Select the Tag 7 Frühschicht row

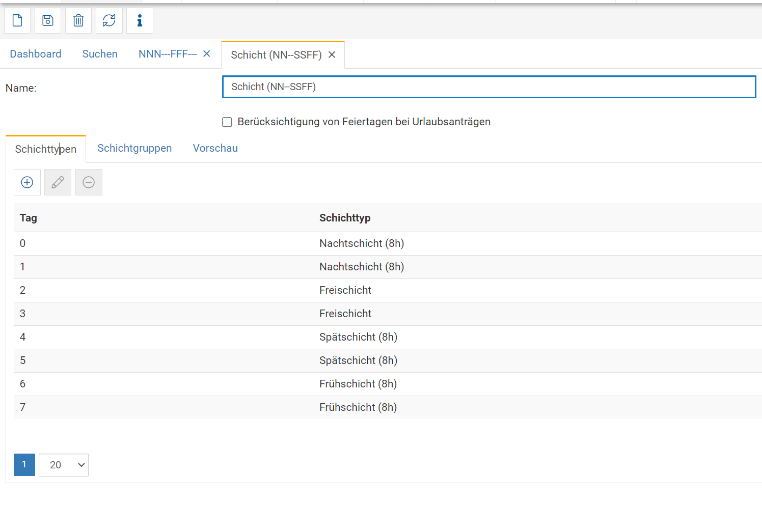358,407
